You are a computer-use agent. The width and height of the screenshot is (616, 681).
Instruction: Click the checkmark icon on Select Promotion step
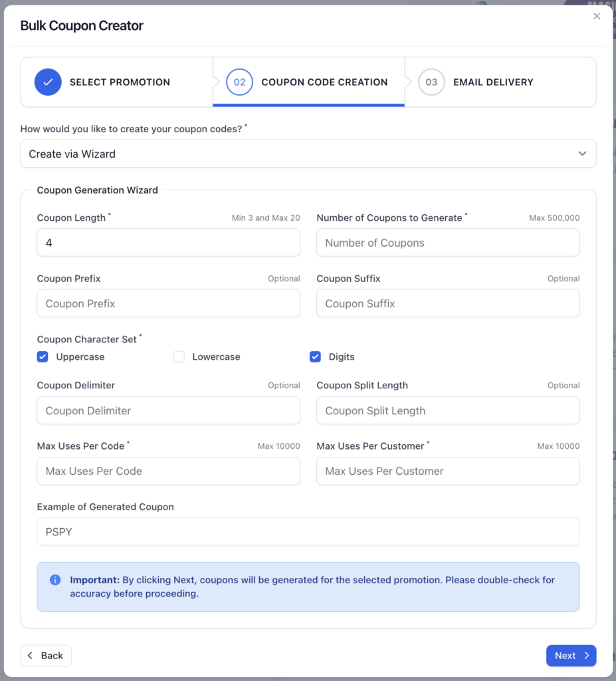pyautogui.click(x=47, y=82)
